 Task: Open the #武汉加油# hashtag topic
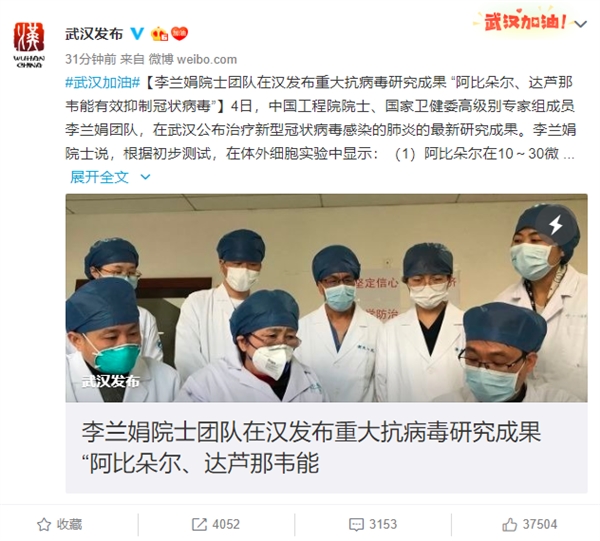click(103, 82)
